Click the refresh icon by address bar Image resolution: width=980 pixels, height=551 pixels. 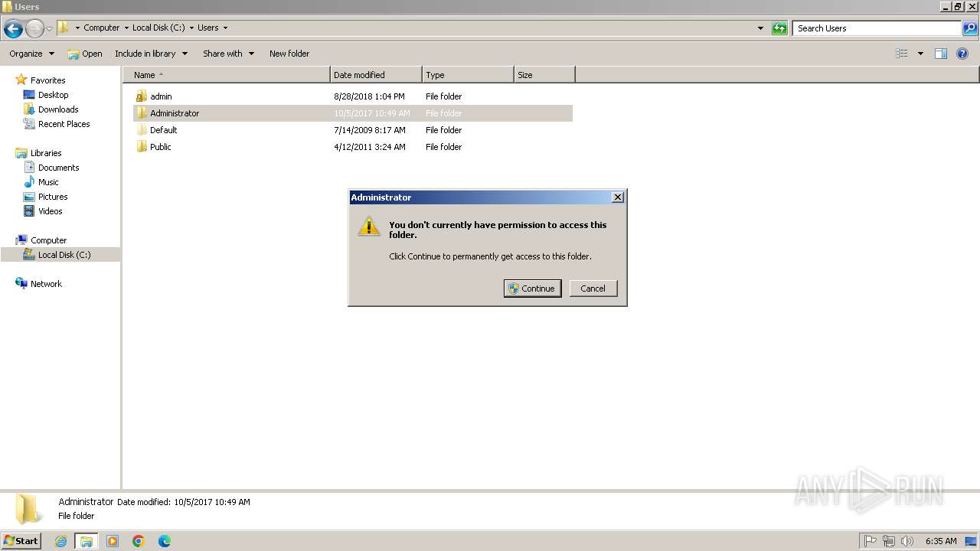pyautogui.click(x=779, y=28)
